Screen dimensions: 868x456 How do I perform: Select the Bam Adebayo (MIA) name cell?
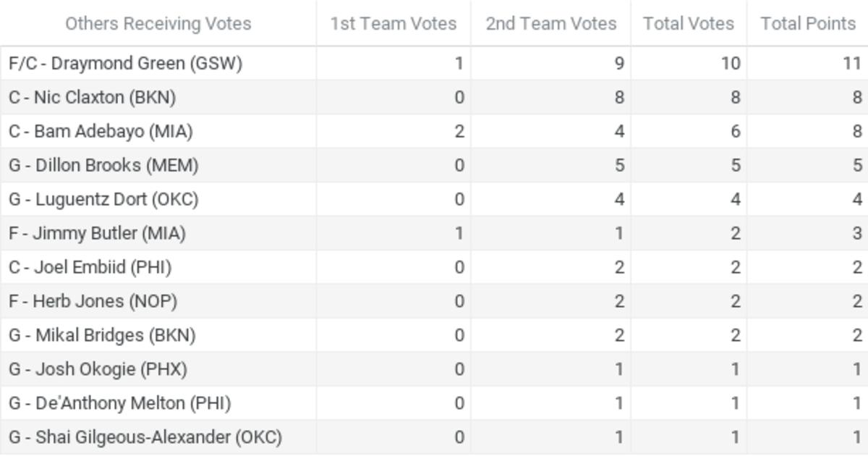pos(101,132)
